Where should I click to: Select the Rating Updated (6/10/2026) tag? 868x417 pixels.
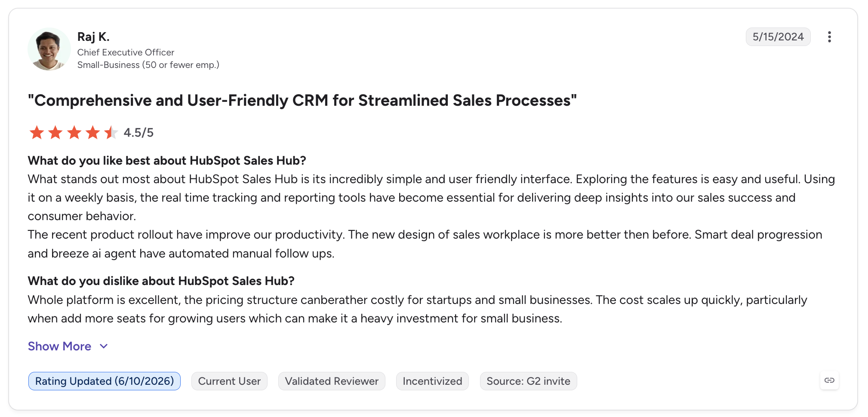105,381
